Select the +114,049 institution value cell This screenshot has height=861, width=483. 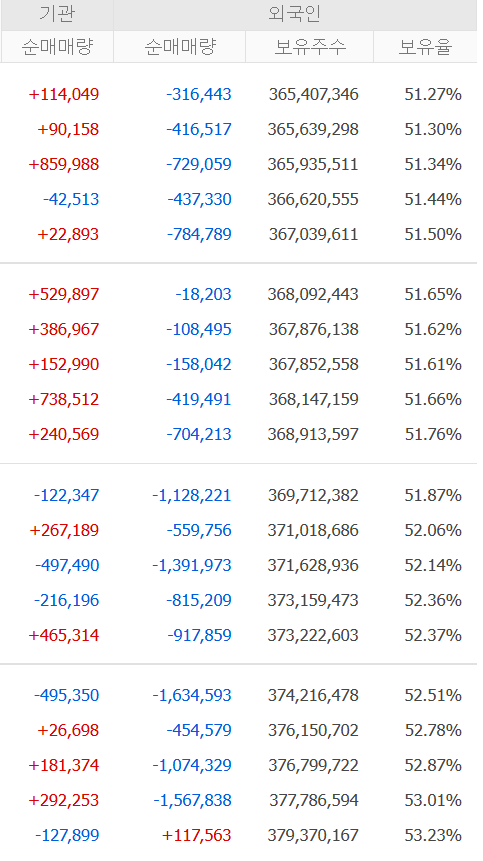[64, 94]
